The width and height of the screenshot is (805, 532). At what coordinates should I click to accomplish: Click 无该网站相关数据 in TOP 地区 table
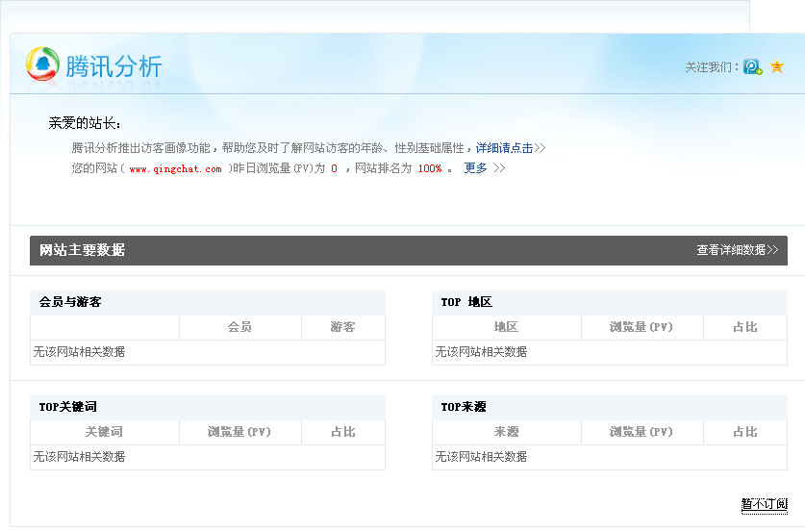[x=481, y=352]
